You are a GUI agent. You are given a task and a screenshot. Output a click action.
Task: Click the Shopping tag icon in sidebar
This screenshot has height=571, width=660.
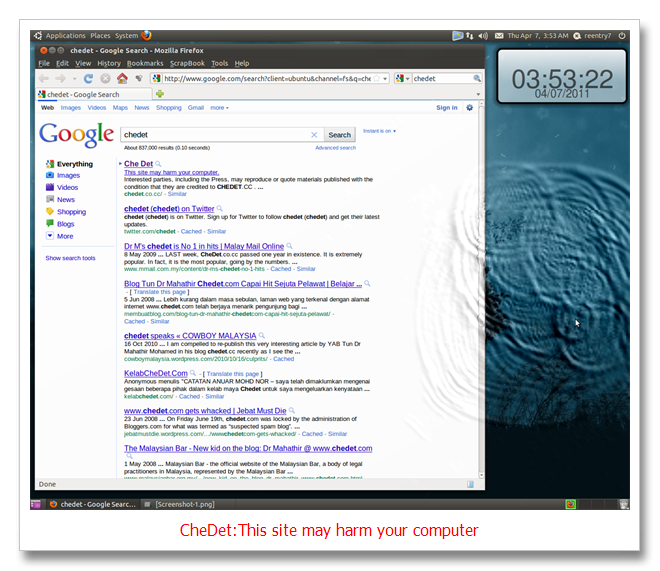tap(50, 211)
